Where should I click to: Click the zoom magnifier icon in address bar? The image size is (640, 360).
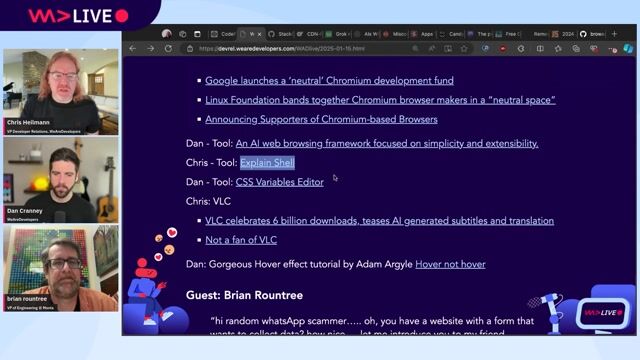(x=415, y=49)
